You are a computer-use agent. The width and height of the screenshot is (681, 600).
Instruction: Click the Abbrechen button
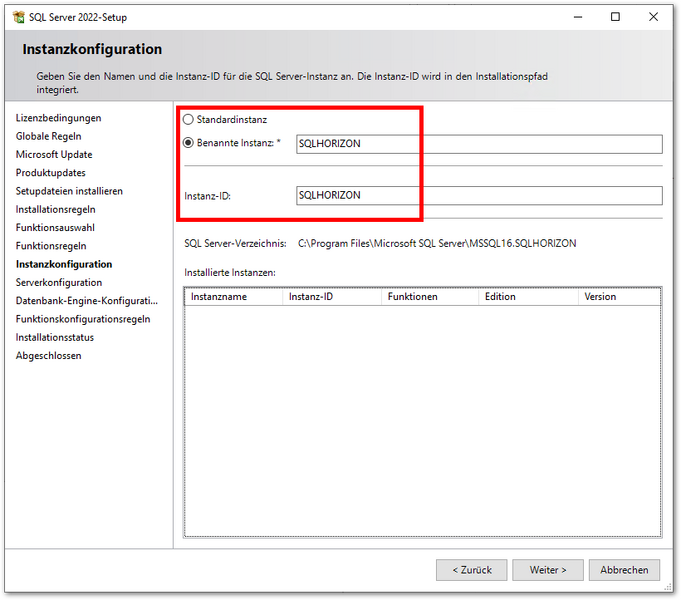624,570
